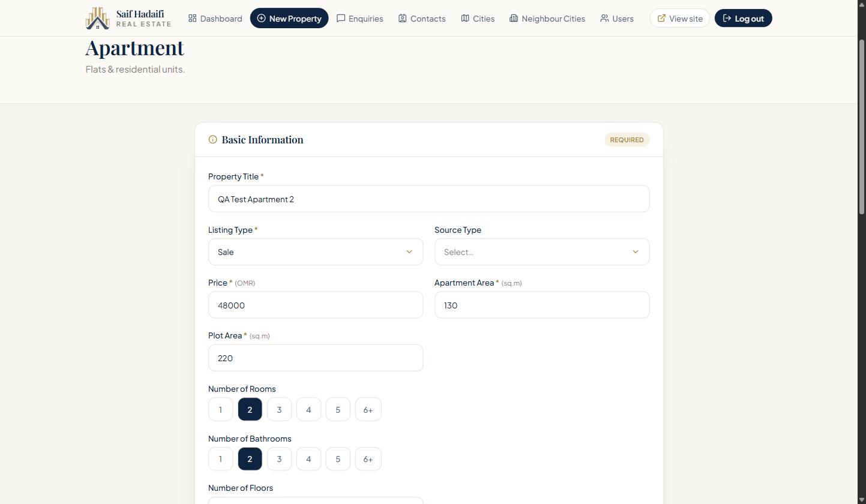Click the external link icon in View site
This screenshot has width=866, height=504.
tap(661, 18)
